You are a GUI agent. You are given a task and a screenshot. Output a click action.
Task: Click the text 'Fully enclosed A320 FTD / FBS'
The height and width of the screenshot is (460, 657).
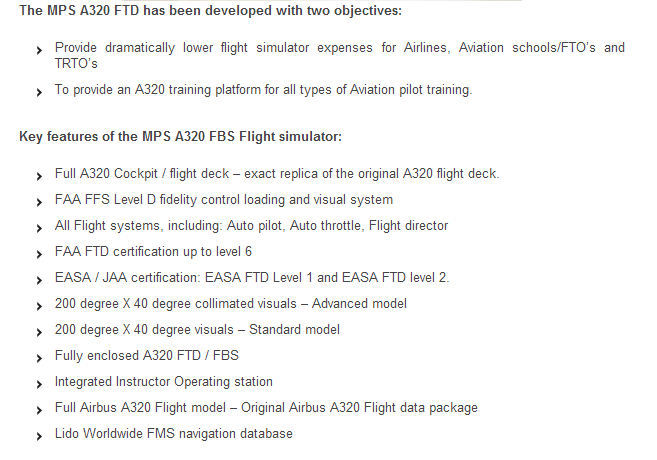tap(147, 355)
